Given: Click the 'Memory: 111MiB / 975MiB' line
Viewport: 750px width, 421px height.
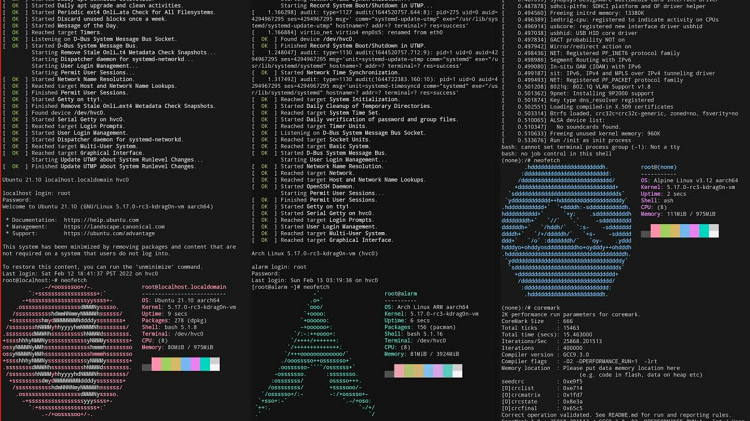Looking at the screenshot, I should pyautogui.click(x=678, y=214).
